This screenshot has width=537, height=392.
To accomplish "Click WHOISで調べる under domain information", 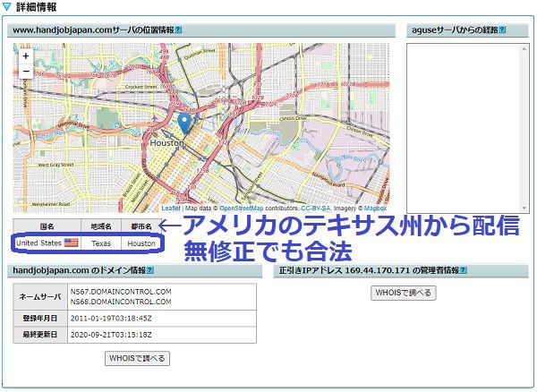I will 137,359.
